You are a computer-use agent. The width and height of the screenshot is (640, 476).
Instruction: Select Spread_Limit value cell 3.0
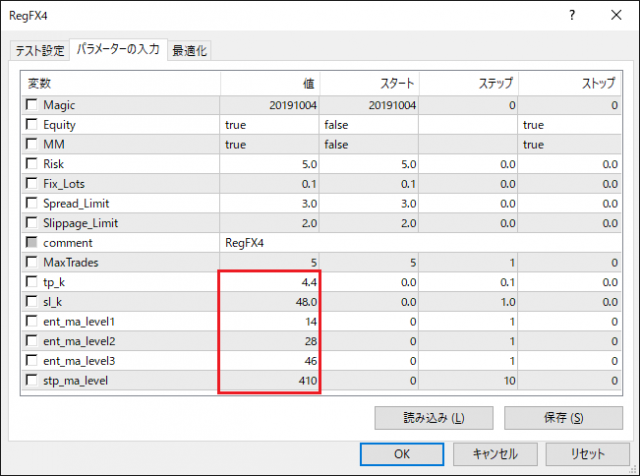click(x=269, y=203)
